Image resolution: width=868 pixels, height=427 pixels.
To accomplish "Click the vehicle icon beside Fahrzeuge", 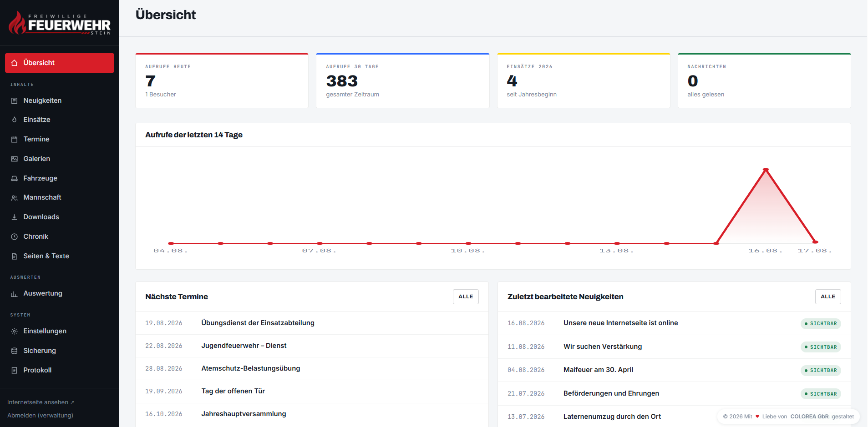I will (14, 178).
